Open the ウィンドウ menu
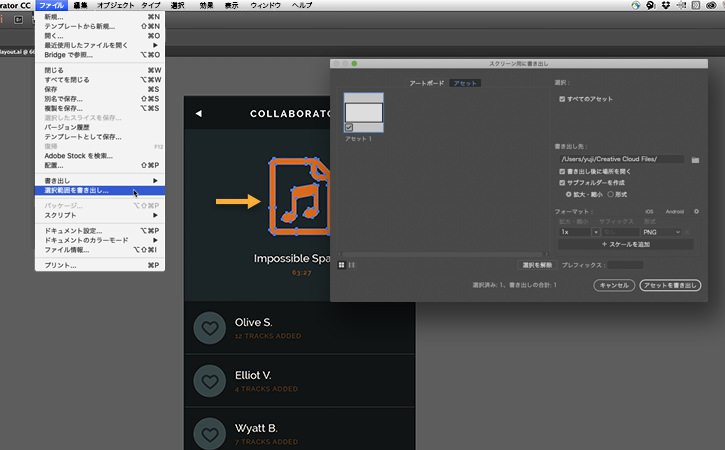The width and height of the screenshot is (725, 450). (265, 6)
